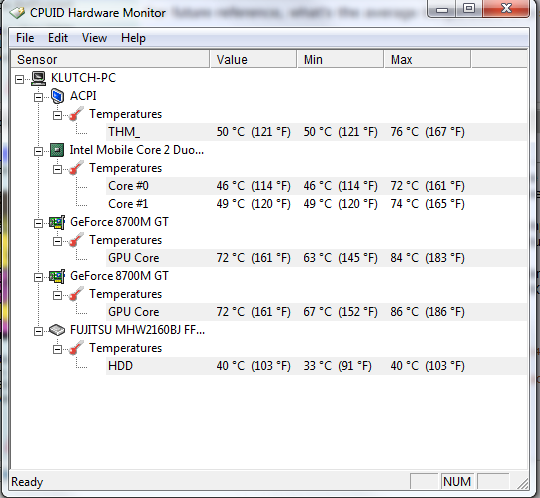Click the NUM status bar indicator
This screenshot has height=498, width=540.
(x=457, y=481)
